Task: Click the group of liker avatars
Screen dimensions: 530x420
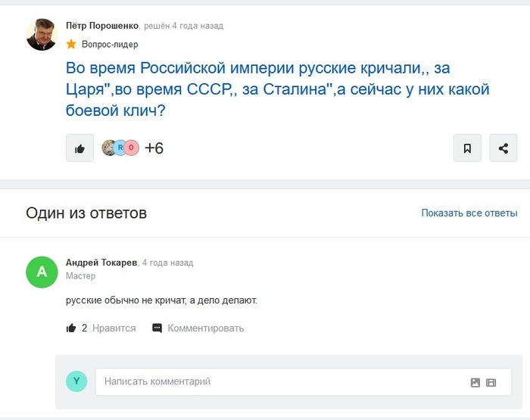Action: pos(121,148)
